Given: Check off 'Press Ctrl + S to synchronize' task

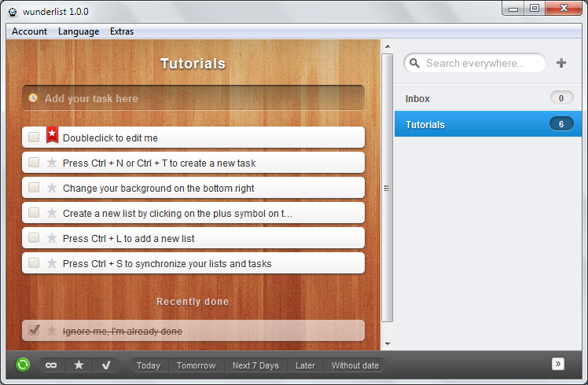Looking at the screenshot, I should [x=34, y=262].
